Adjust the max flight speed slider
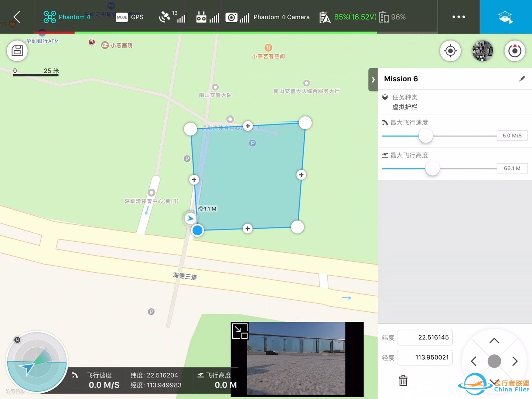Image resolution: width=532 pixels, height=399 pixels. click(426, 136)
